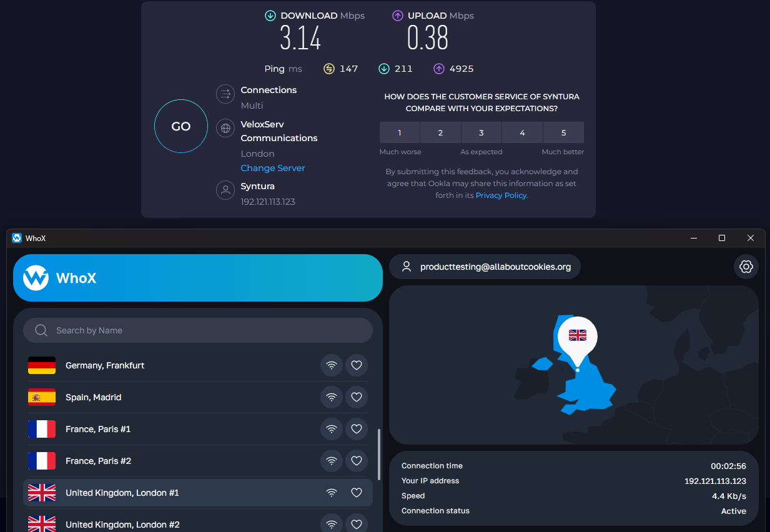Rate Syntura customer service as 4

pyautogui.click(x=522, y=132)
